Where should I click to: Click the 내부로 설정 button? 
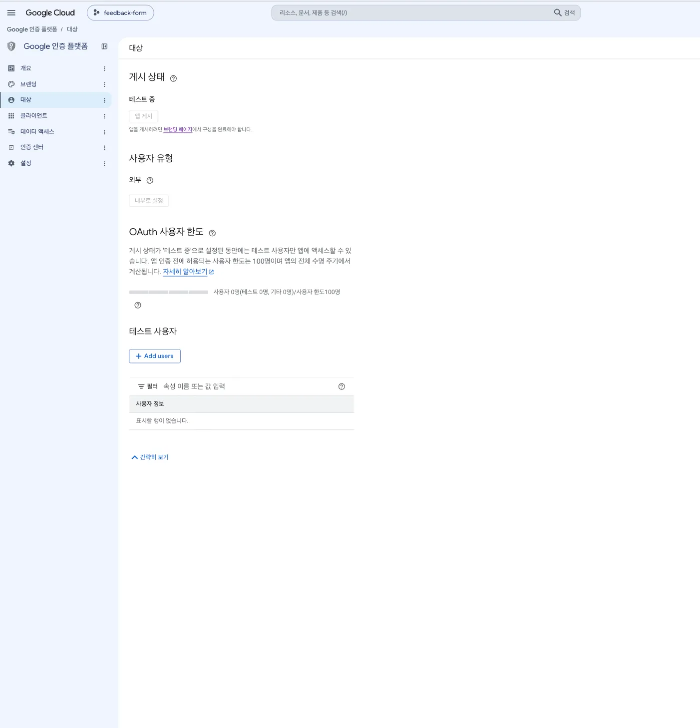point(149,201)
